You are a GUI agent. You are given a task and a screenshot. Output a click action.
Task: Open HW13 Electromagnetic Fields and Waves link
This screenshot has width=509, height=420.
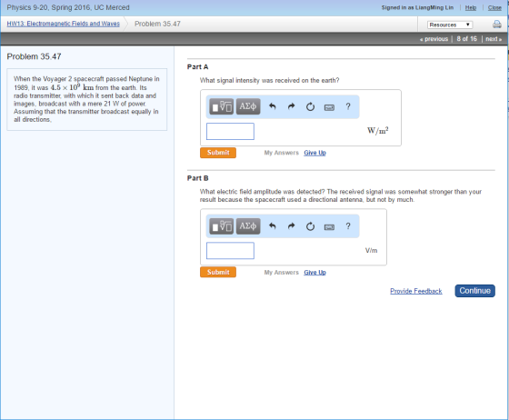pyautogui.click(x=64, y=24)
